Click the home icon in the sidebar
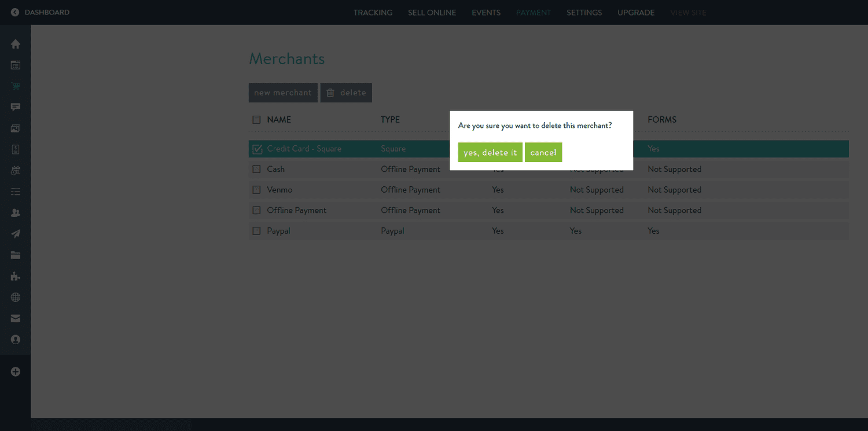The width and height of the screenshot is (868, 431). click(x=15, y=43)
